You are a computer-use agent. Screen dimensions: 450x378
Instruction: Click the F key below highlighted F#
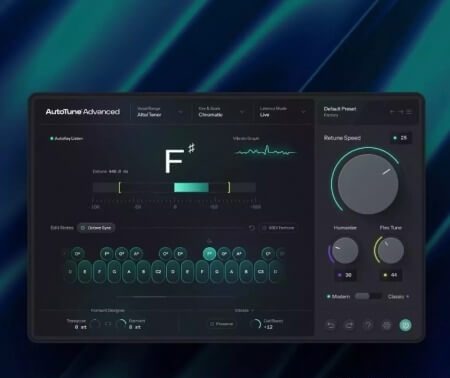tap(202, 272)
